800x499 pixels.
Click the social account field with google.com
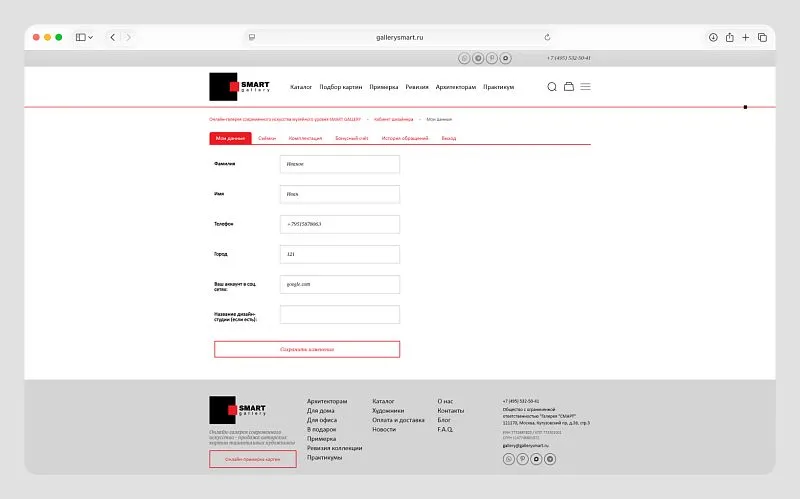(340, 285)
